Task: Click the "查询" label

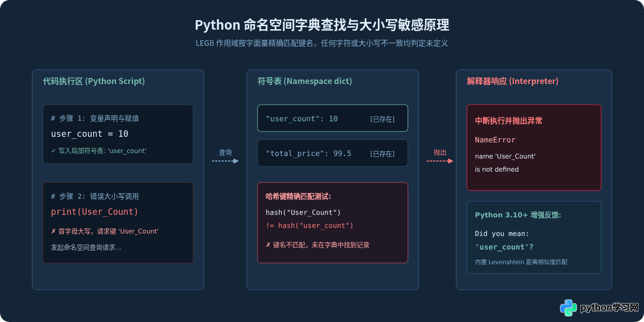Action: click(225, 152)
